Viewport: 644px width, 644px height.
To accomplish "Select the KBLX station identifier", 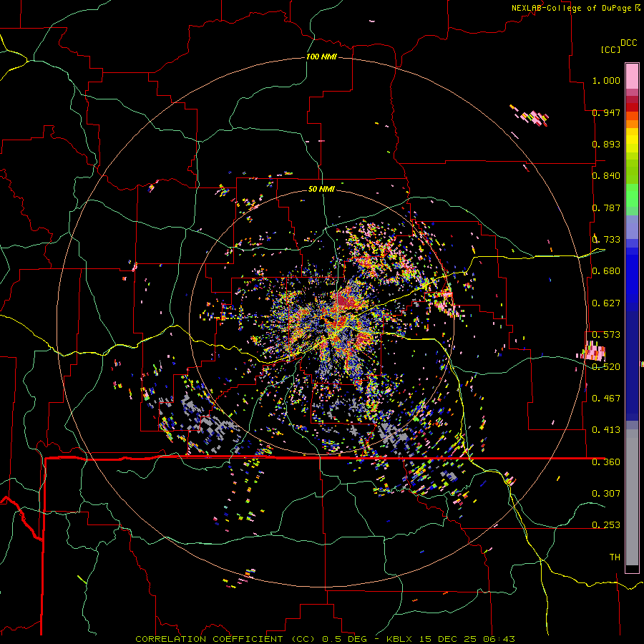I will point(401,639).
